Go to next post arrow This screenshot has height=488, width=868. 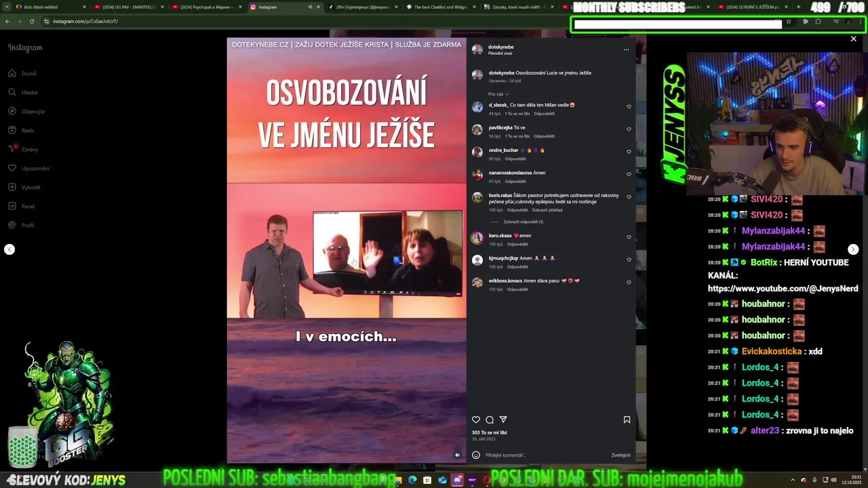[853, 249]
